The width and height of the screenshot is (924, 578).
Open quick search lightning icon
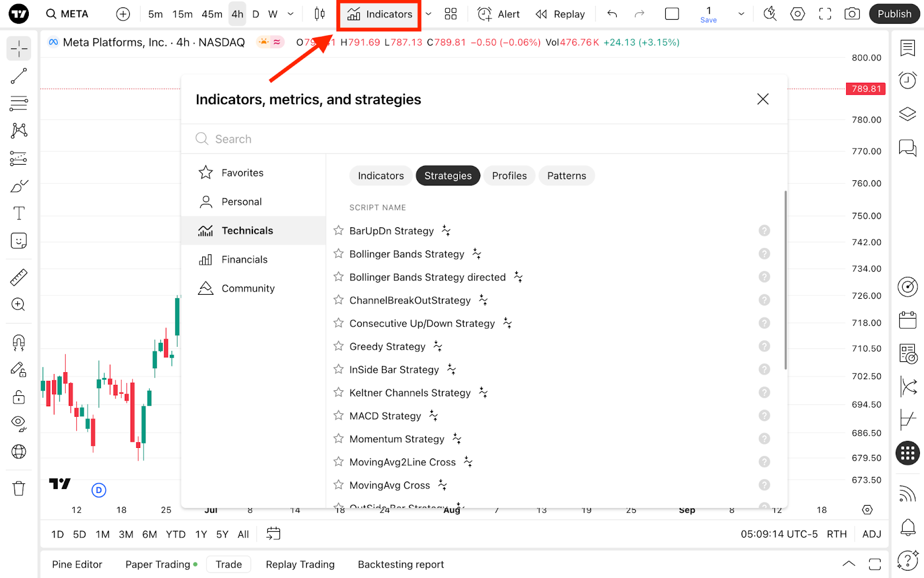click(x=770, y=14)
